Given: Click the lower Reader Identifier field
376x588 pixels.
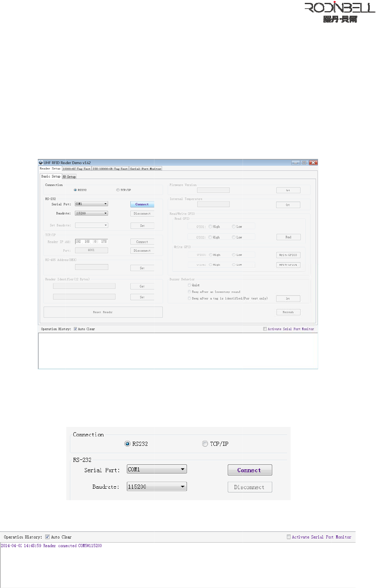Looking at the screenshot, I should [x=84, y=297].
